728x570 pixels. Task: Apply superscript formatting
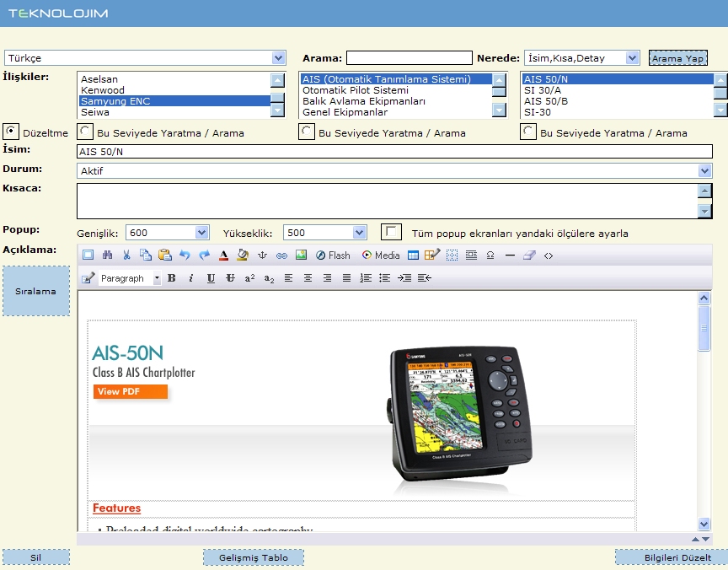[249, 277]
